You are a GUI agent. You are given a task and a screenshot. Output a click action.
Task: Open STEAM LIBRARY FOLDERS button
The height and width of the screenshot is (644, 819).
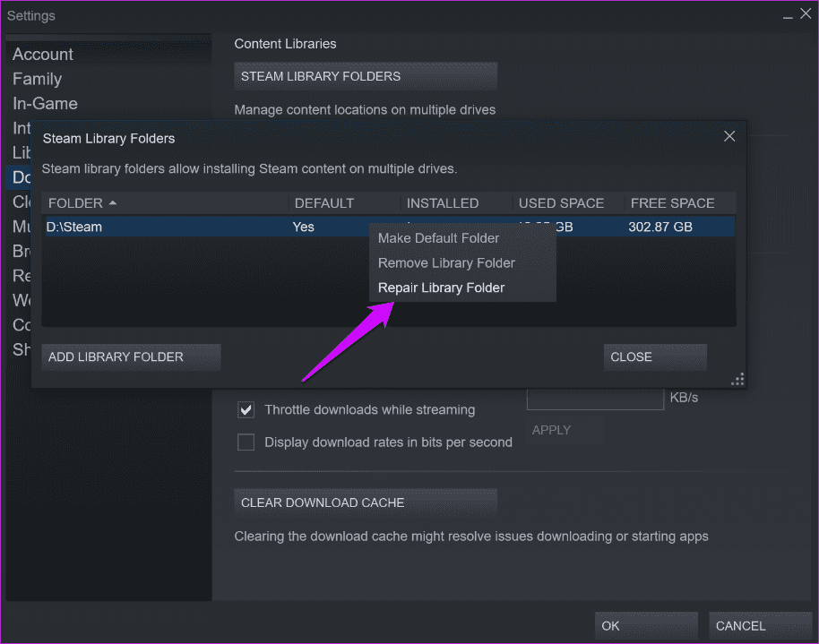(365, 76)
